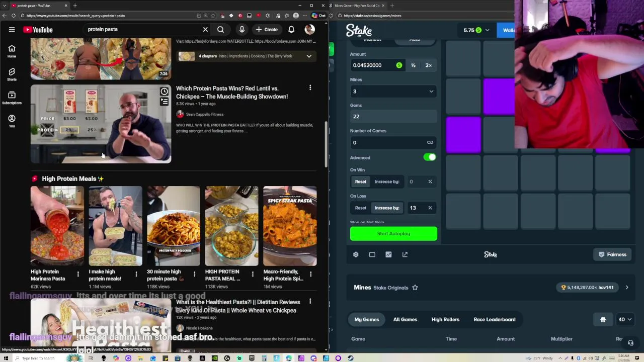Open Stake live stats chart icon
644x362 pixels.
click(x=388, y=254)
